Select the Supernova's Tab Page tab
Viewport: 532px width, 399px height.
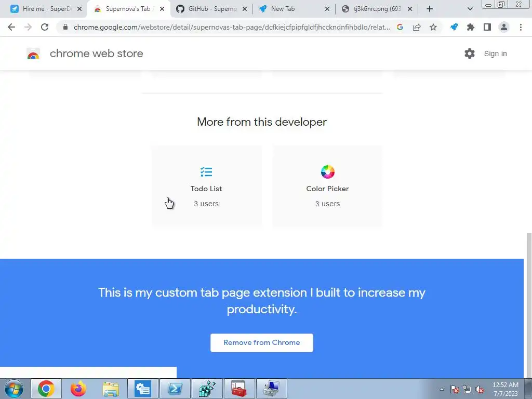[x=129, y=9]
